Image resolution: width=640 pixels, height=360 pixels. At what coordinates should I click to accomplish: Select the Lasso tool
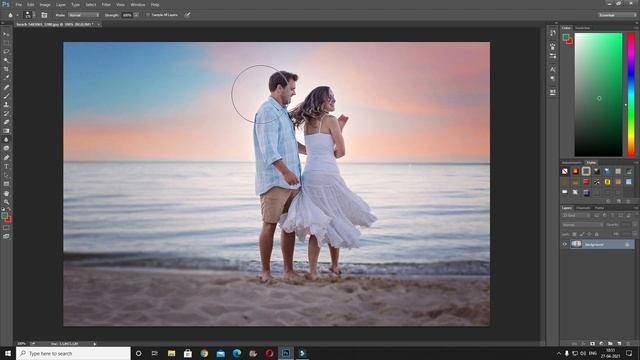6,52
